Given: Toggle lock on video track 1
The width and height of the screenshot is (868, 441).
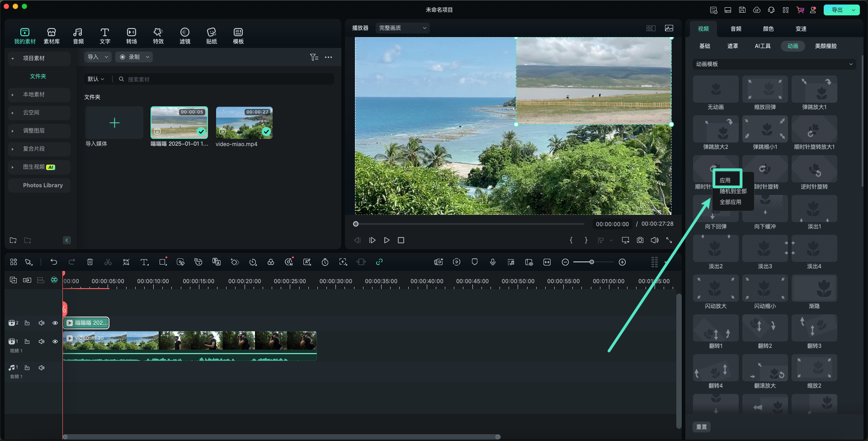Looking at the screenshot, I should (x=27, y=341).
